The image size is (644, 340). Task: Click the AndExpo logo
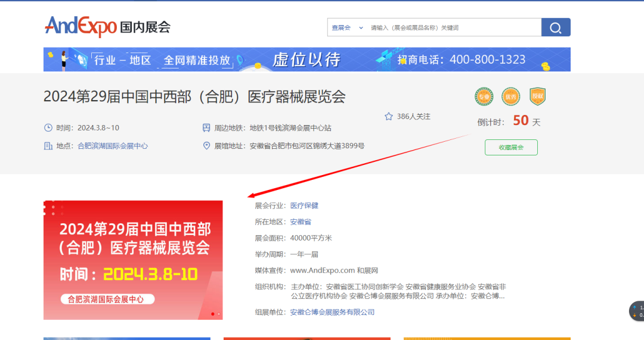81,27
